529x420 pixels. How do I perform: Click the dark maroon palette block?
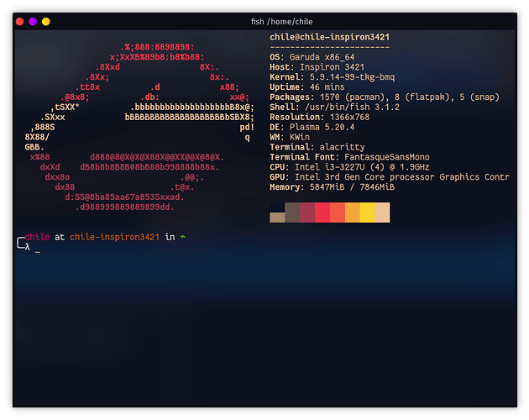[307, 213]
